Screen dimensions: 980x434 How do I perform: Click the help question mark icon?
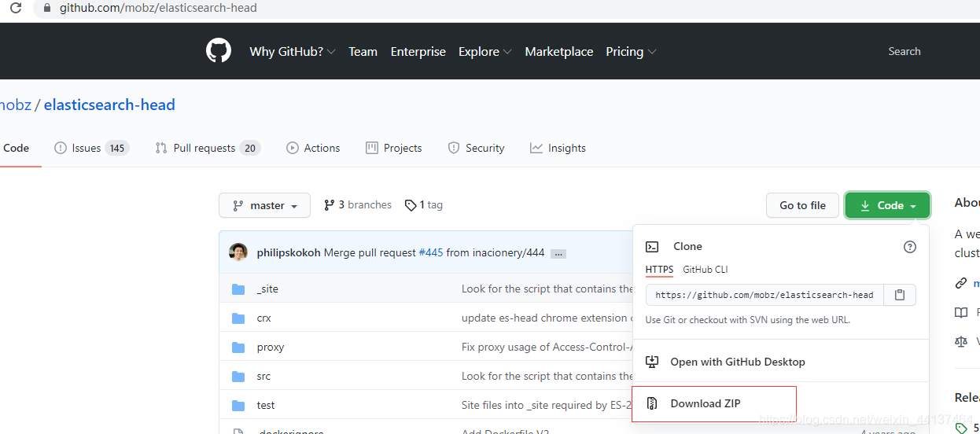click(910, 246)
